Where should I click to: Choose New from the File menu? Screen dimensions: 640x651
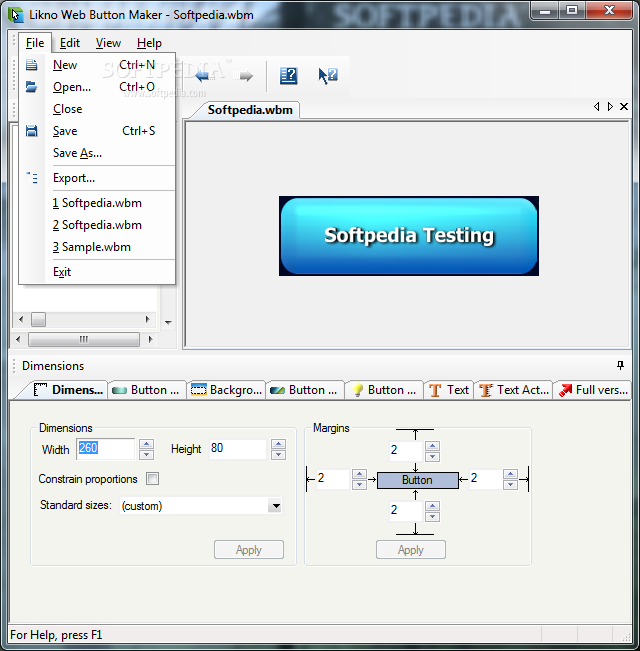[97, 65]
